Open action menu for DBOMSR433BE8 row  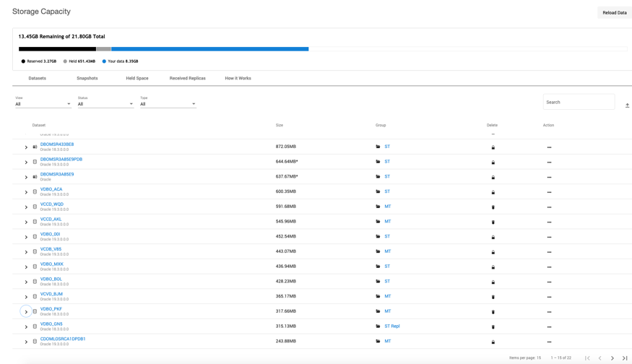tap(549, 147)
